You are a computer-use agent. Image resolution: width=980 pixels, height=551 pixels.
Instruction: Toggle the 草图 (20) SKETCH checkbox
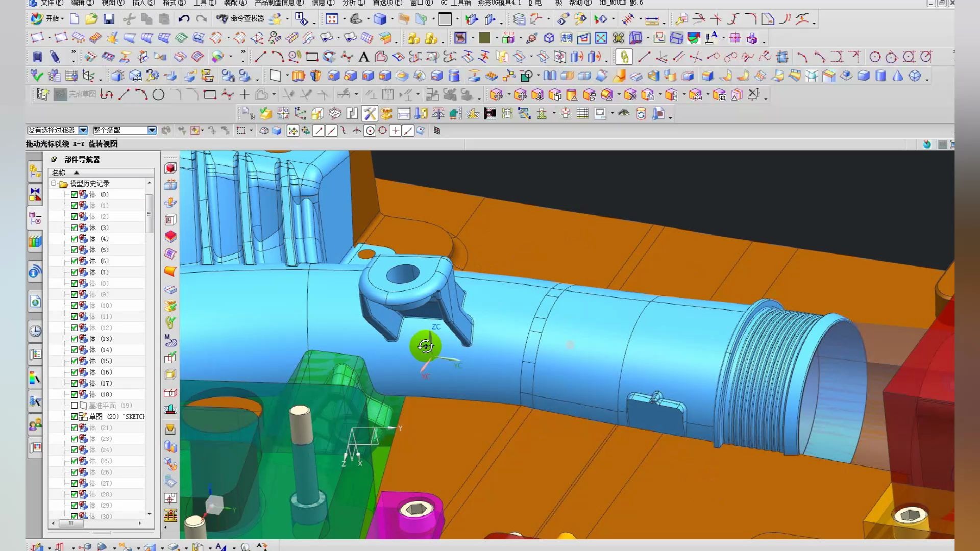pyautogui.click(x=75, y=416)
